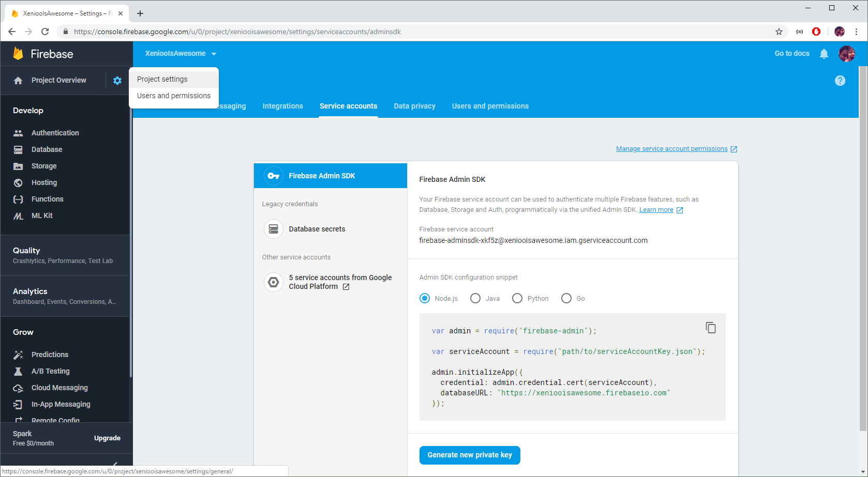The width and height of the screenshot is (868, 477).
Task: Expand the Quality section in sidebar
Action: click(x=65, y=255)
